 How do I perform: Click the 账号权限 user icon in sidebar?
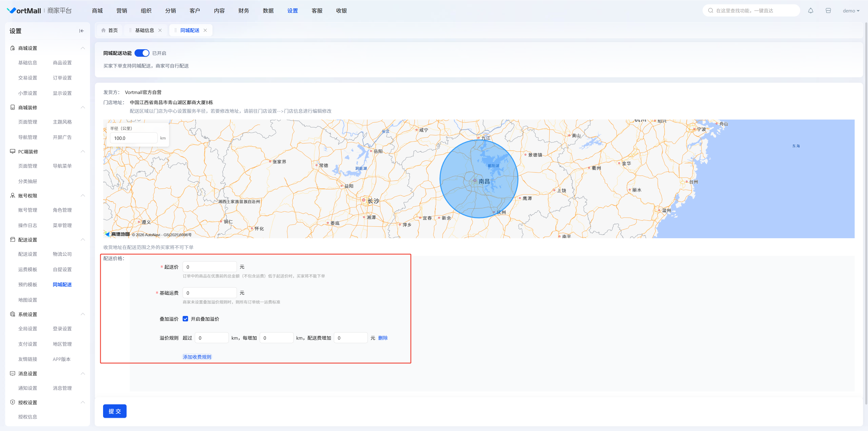12,195
